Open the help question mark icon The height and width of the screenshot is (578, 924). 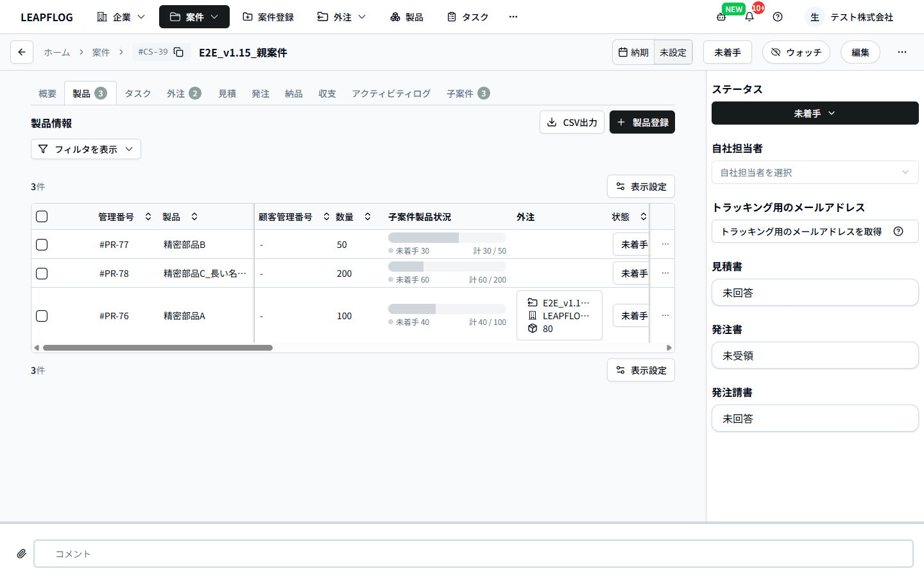(x=778, y=17)
